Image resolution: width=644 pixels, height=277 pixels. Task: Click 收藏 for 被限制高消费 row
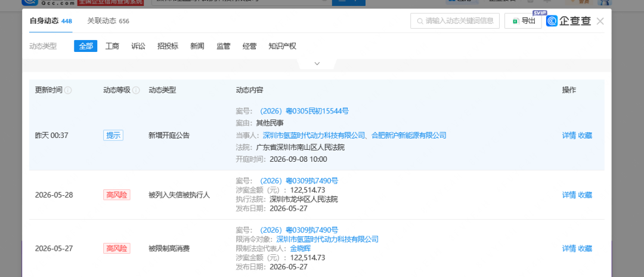(x=586, y=248)
